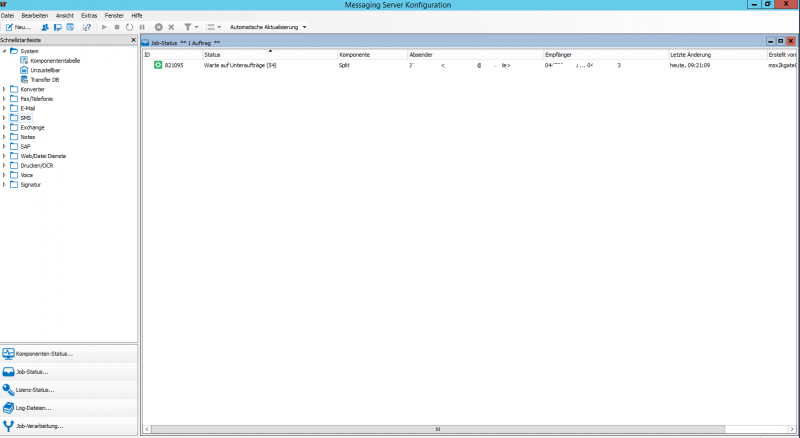Click the pause icon in toolbar

(x=143, y=27)
